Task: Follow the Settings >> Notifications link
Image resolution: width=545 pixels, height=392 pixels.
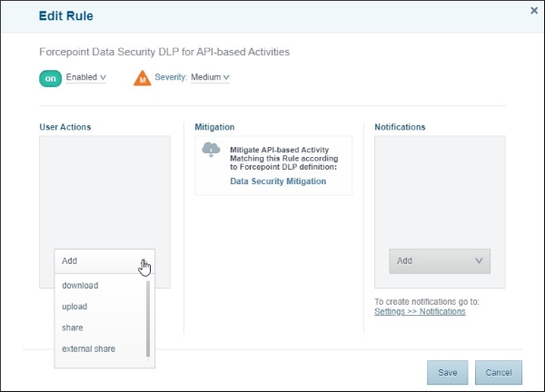Action: 420,311
